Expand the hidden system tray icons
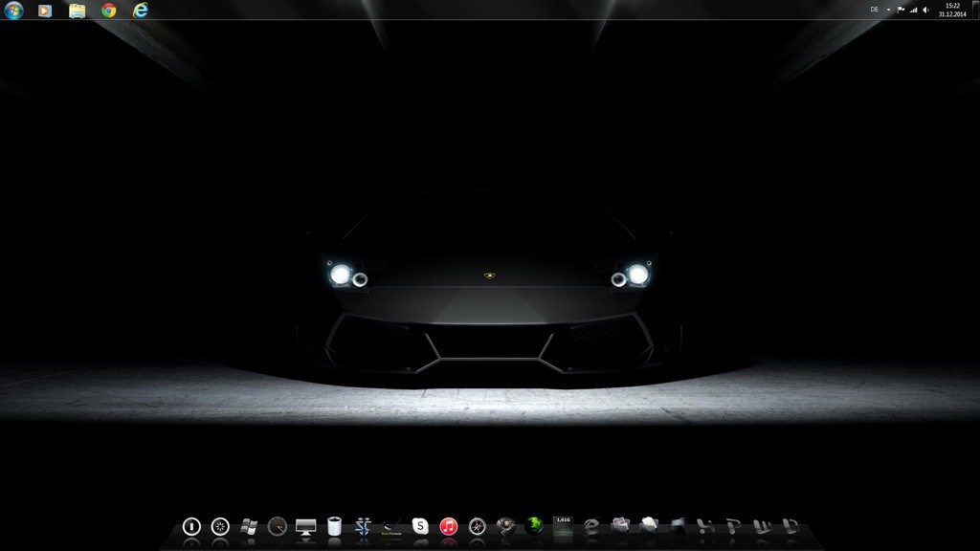Viewport: 980px width, 551px height. 888,10
